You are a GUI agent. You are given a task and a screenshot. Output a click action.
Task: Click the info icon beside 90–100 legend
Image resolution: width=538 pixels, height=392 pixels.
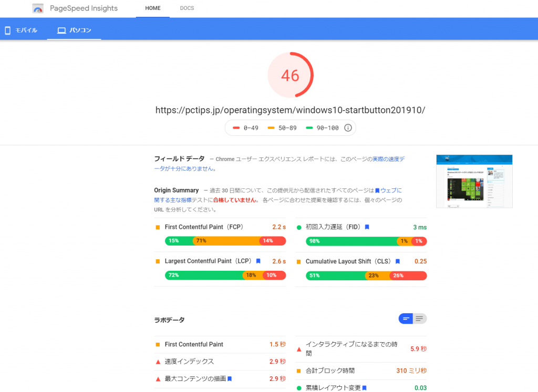point(348,128)
